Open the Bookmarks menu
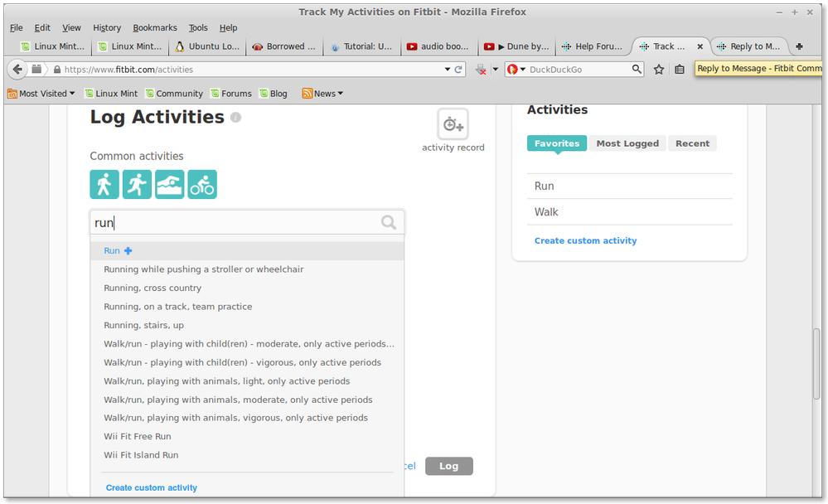The height and width of the screenshot is (504, 828). [155, 27]
